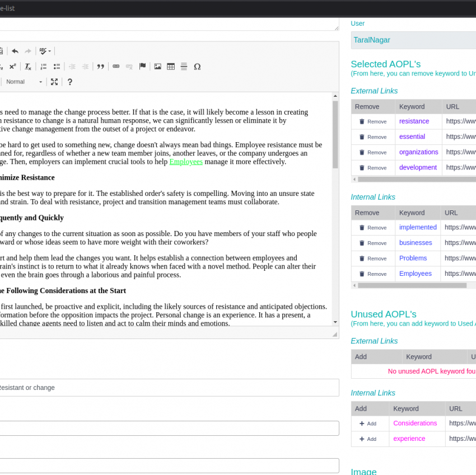Open the experience keyword link
The image size is (476, 475).
[409, 439]
